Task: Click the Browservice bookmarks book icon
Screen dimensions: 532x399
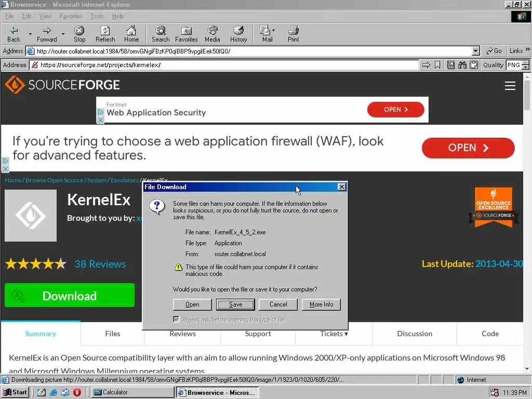Action: pyautogui.click(x=450, y=65)
